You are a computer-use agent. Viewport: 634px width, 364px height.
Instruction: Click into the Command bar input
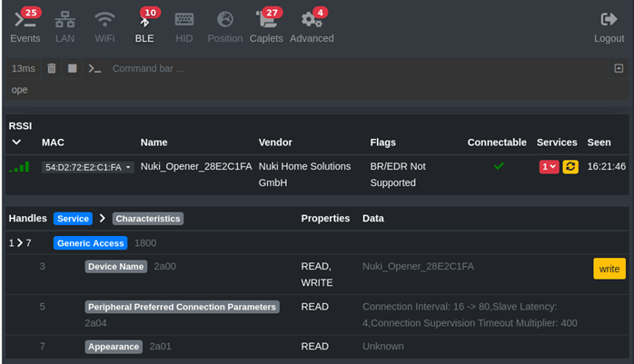coord(354,68)
